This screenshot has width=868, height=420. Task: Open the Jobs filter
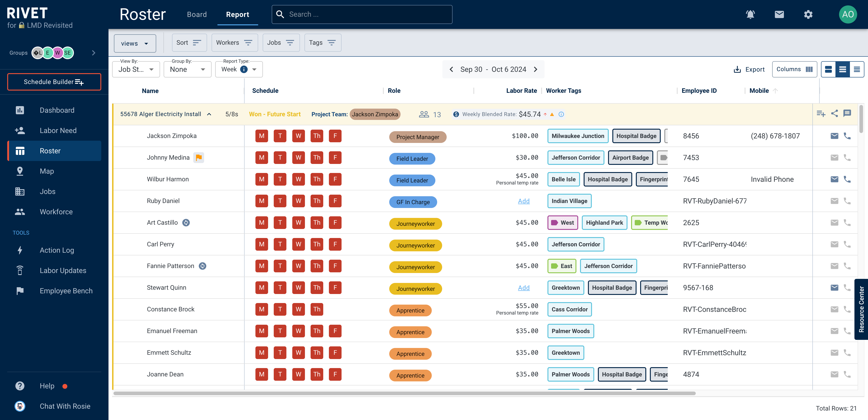[x=281, y=43]
